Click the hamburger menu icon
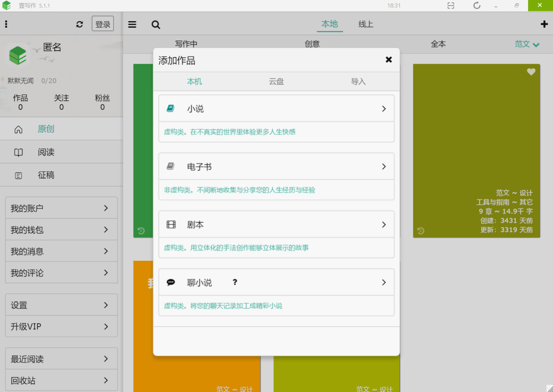 (132, 24)
